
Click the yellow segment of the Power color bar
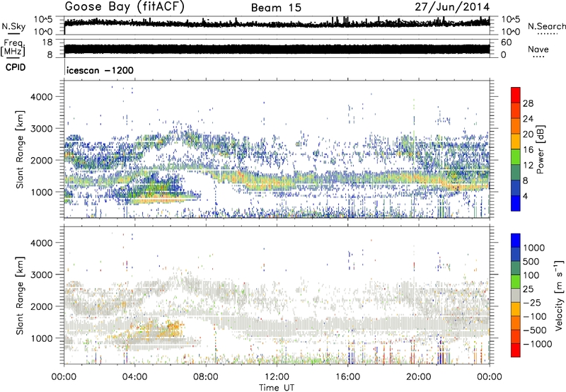516,141
